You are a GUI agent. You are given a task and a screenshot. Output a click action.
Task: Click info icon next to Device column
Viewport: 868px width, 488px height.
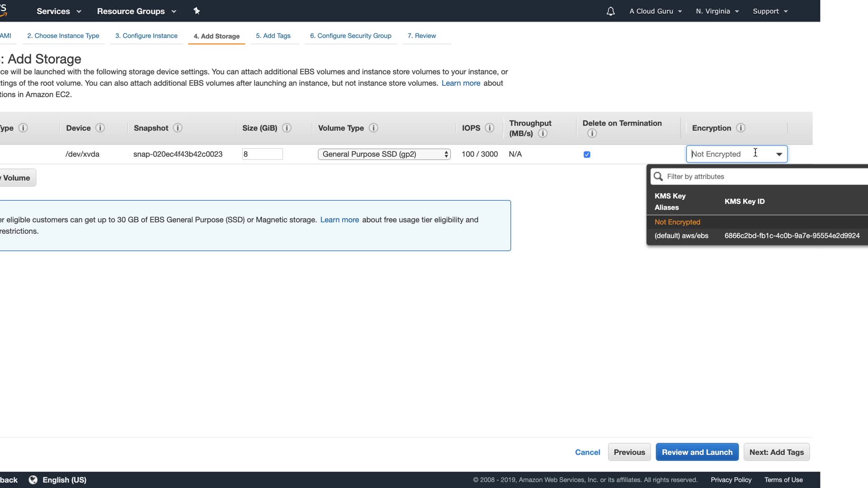click(x=100, y=128)
